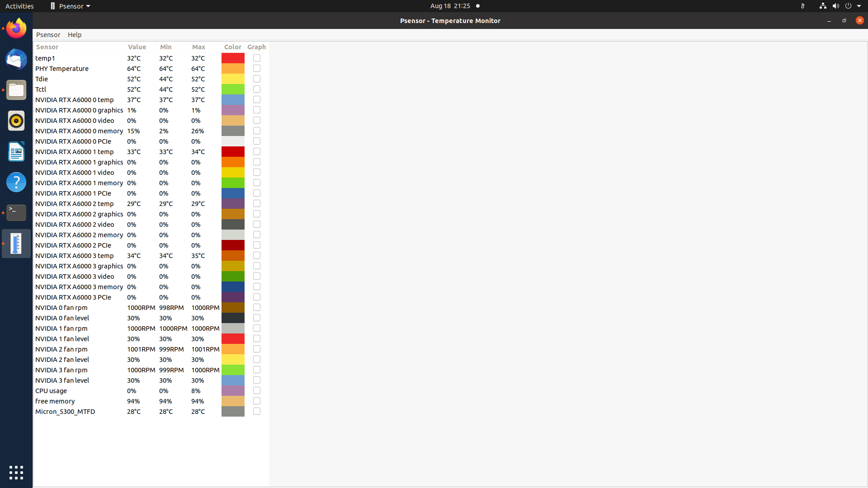Open the Psensor app menu in top bar
Screen dimensions: 868x488
click(70, 6)
